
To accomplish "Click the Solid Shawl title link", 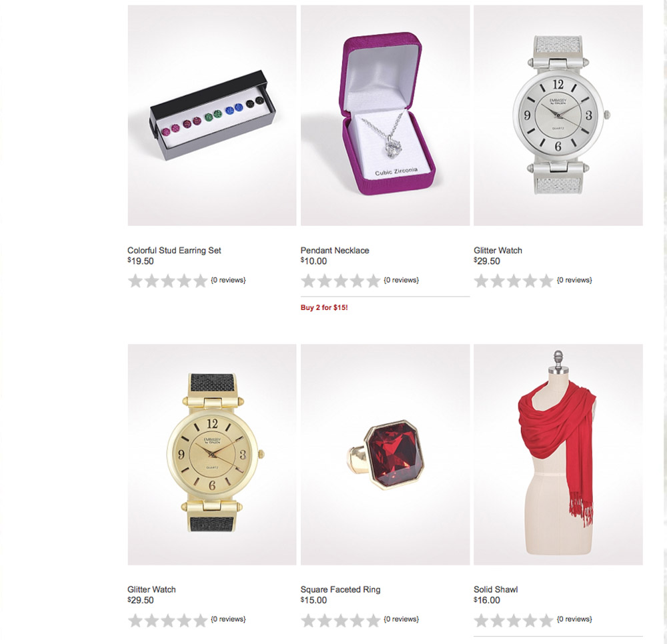I will click(496, 589).
